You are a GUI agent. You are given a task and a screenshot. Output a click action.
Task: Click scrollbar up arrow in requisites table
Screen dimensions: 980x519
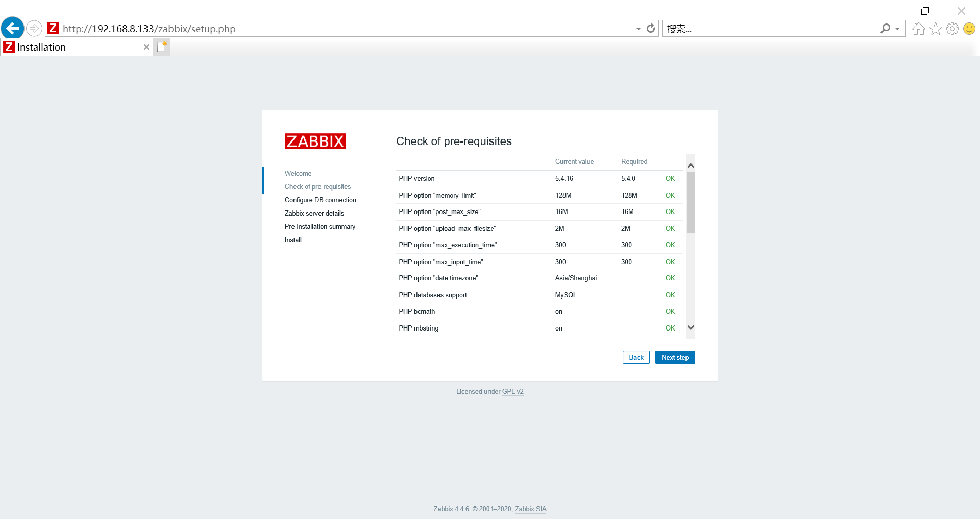(691, 166)
